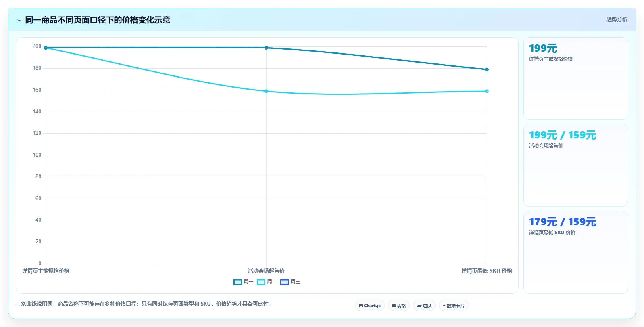Click x-axis label 详情页最低 SKU 价格

pyautogui.click(x=487, y=271)
